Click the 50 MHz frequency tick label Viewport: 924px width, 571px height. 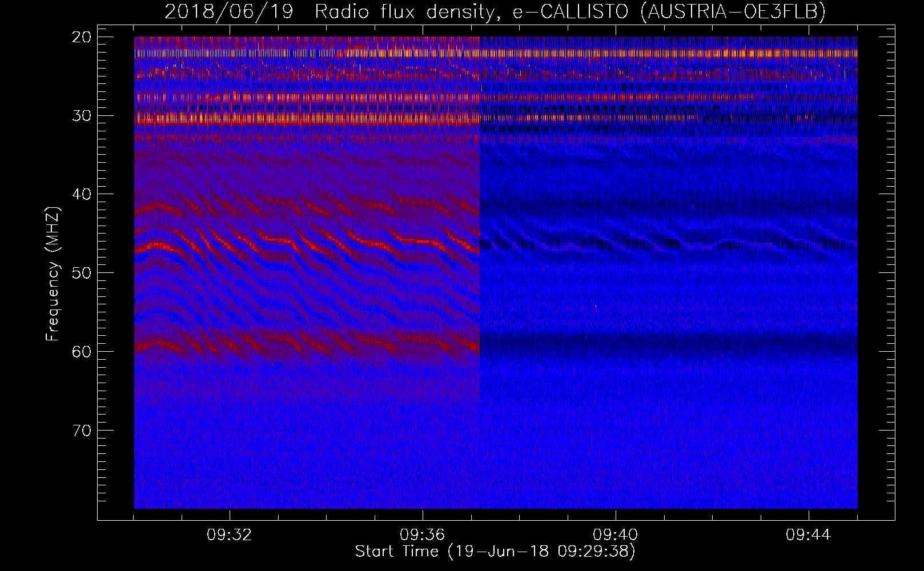[82, 272]
